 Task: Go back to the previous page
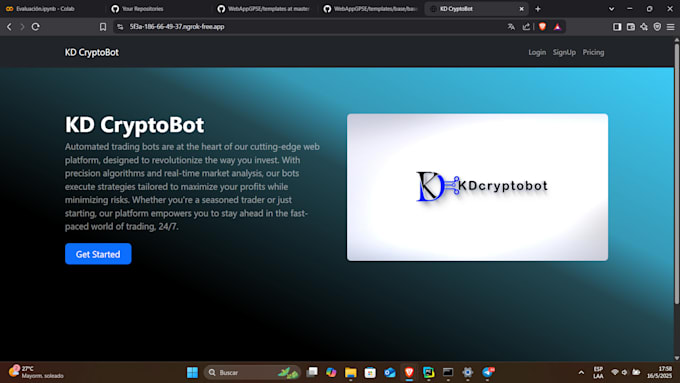coord(9,27)
